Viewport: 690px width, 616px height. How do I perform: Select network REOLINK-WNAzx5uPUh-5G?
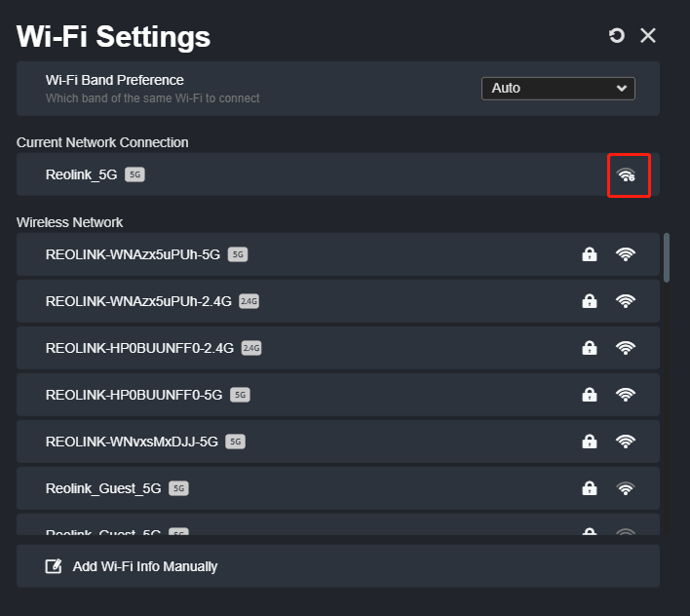pos(338,254)
